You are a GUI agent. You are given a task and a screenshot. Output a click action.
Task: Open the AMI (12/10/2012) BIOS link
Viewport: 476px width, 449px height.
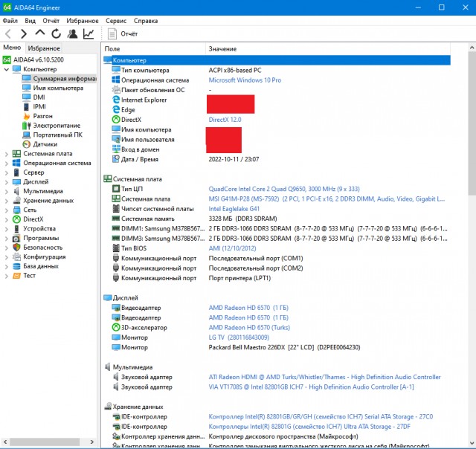pos(232,248)
